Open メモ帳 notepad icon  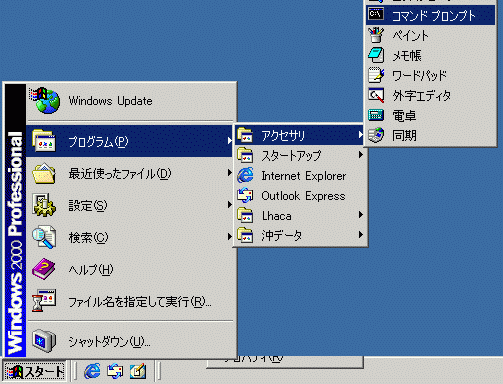point(376,55)
